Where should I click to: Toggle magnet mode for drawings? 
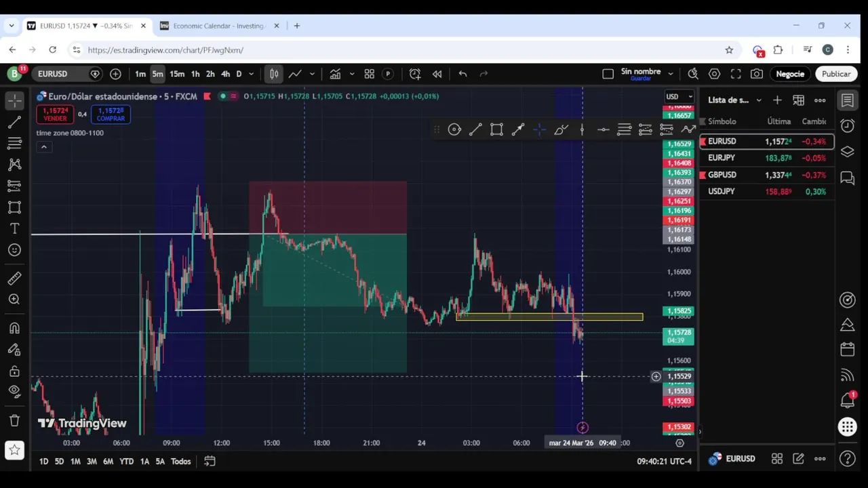[x=14, y=328]
